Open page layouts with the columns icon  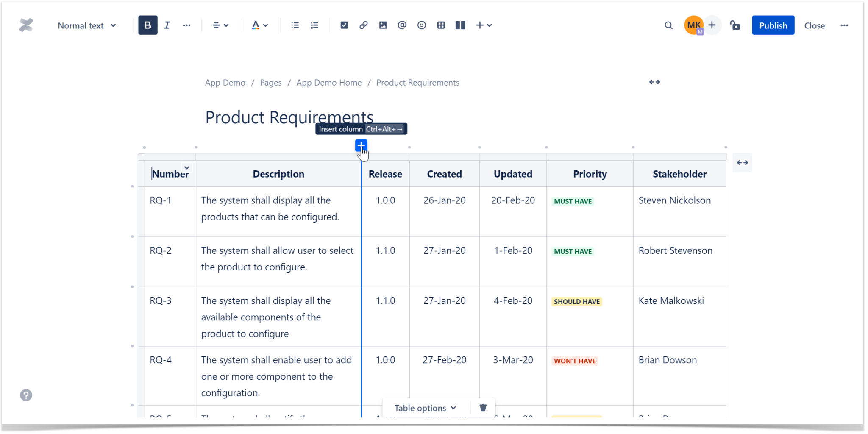[x=460, y=25]
